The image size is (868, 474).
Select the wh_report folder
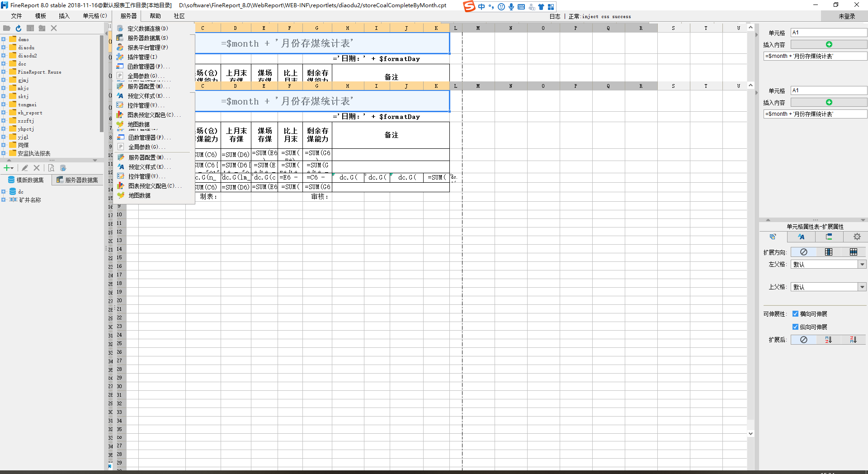(x=30, y=113)
